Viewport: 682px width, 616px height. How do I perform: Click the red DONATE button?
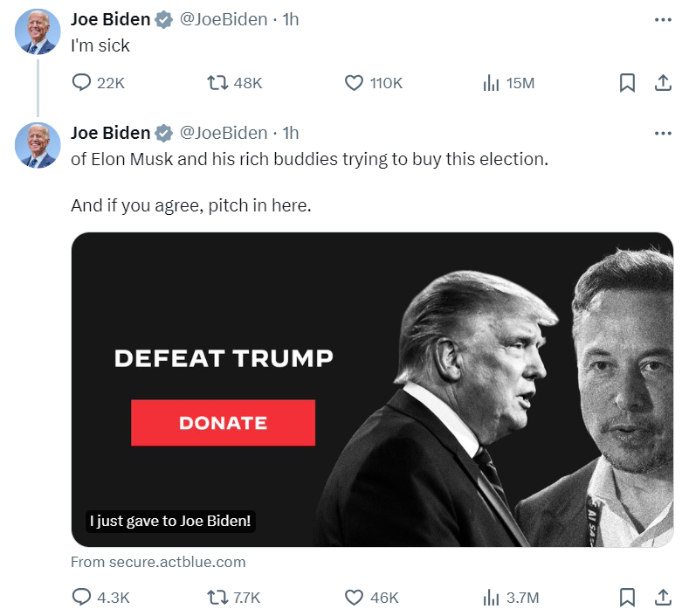click(x=224, y=423)
